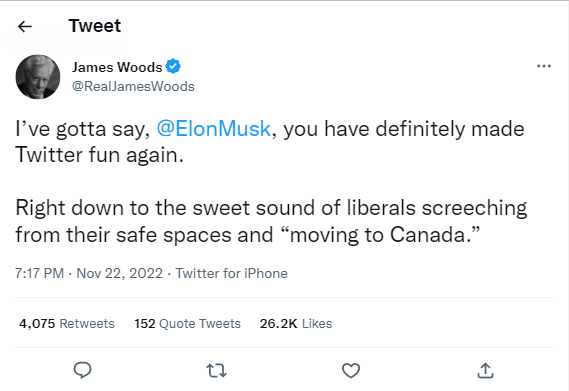
Task: Click the Tweet page heading
Action: 95,26
